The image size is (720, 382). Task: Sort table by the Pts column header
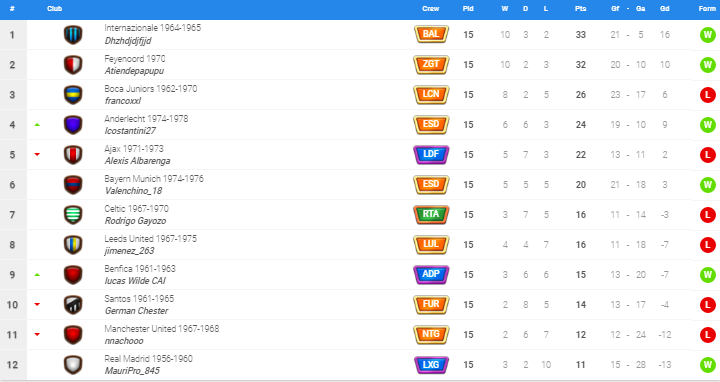point(580,9)
